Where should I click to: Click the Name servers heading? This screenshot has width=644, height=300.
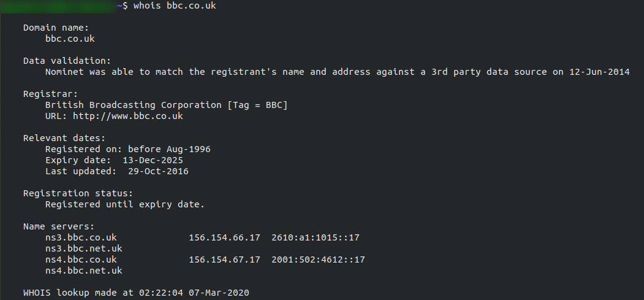59,226
